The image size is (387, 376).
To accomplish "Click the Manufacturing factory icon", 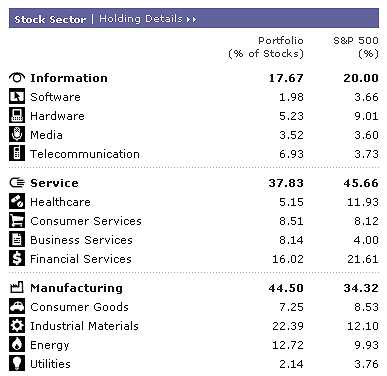I will 17,287.
